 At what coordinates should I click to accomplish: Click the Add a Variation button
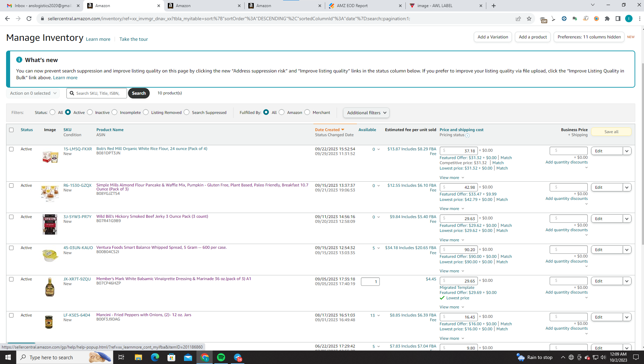pos(493,37)
